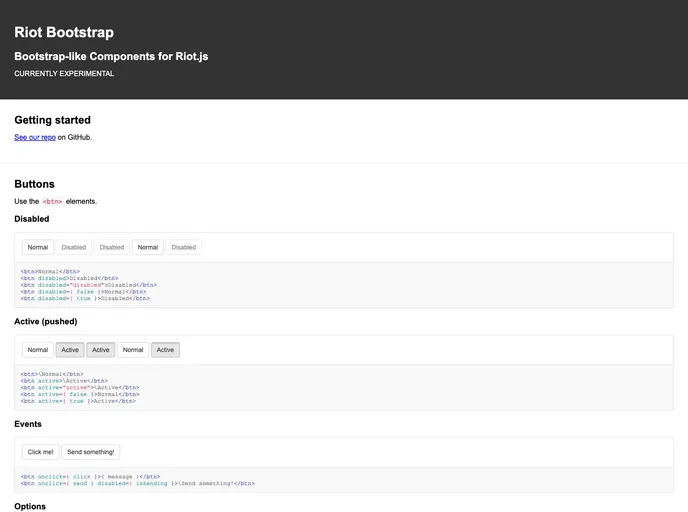Click the code line '<btn>Normal</btn>'
Screen dimensions: 688x512
pyautogui.click(x=50, y=272)
